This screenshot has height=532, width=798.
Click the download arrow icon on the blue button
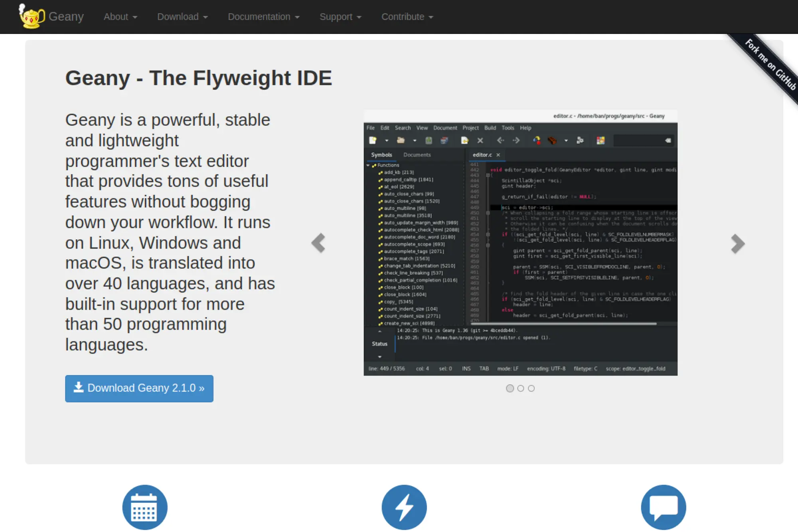(x=79, y=387)
